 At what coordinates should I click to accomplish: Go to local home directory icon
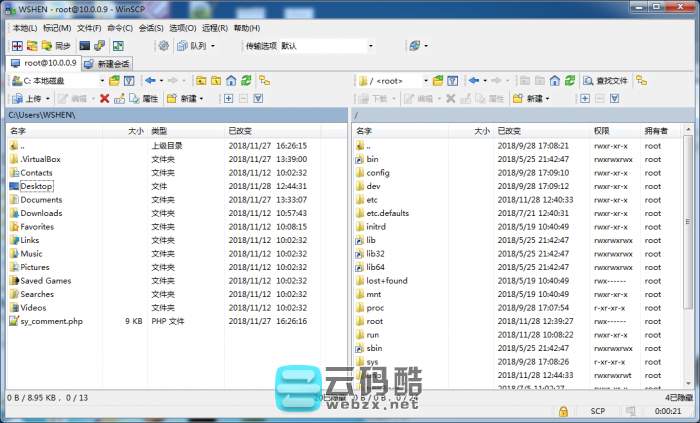tap(231, 81)
